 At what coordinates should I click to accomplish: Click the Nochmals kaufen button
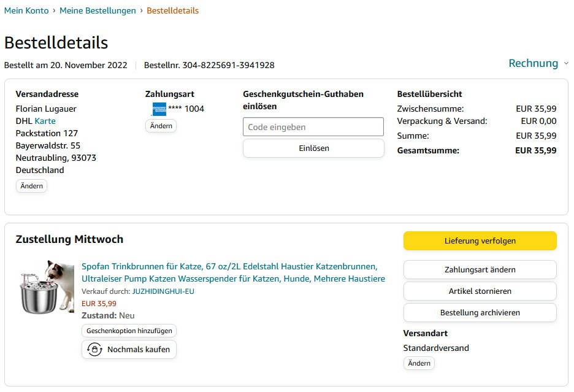(x=129, y=350)
